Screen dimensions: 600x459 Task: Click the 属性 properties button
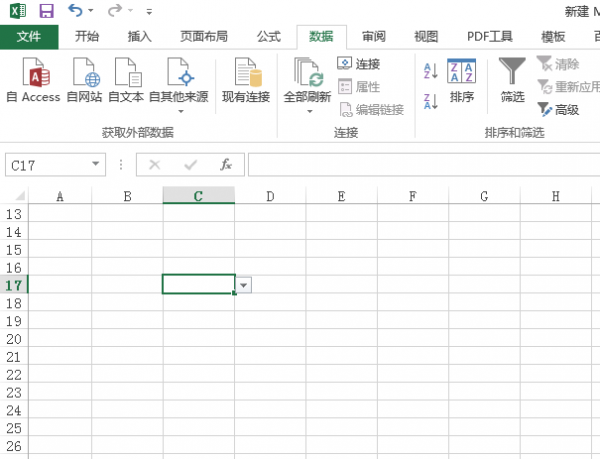pyautogui.click(x=359, y=87)
